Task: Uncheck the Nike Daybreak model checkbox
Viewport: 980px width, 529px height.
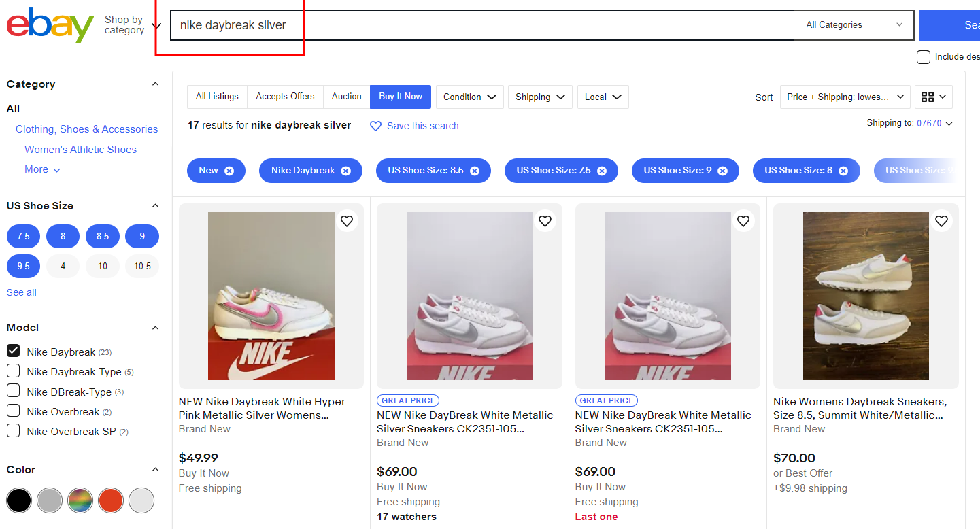Action: coord(13,351)
